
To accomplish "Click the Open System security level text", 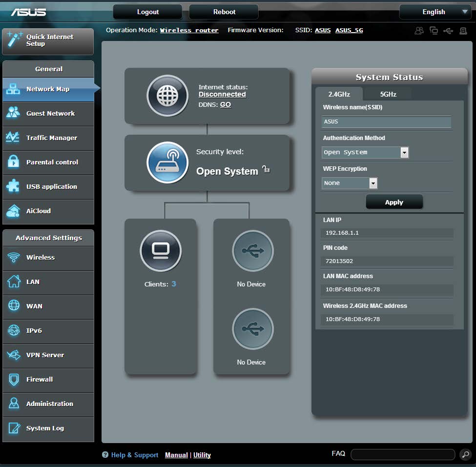I will (227, 171).
